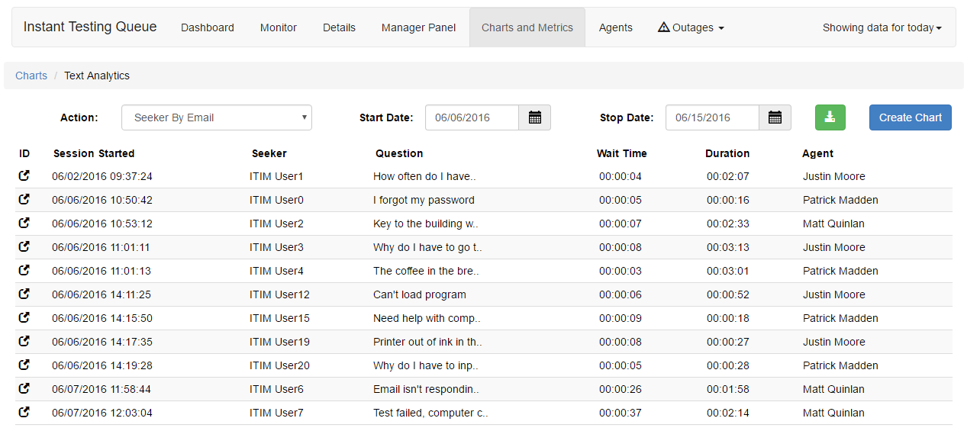Open session icon for ITIM User7 row
This screenshot has height=431, width=980.
pyautogui.click(x=24, y=412)
